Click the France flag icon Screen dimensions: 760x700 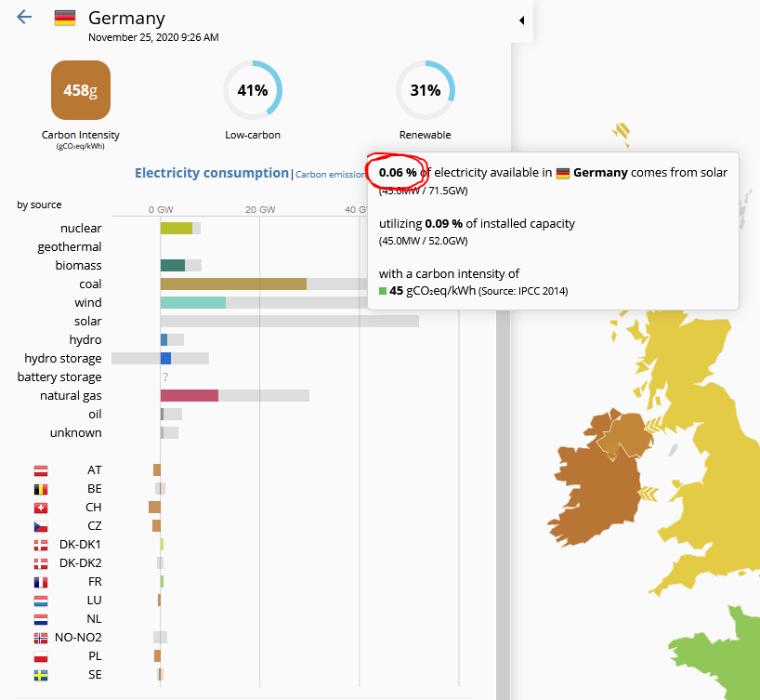(40, 582)
